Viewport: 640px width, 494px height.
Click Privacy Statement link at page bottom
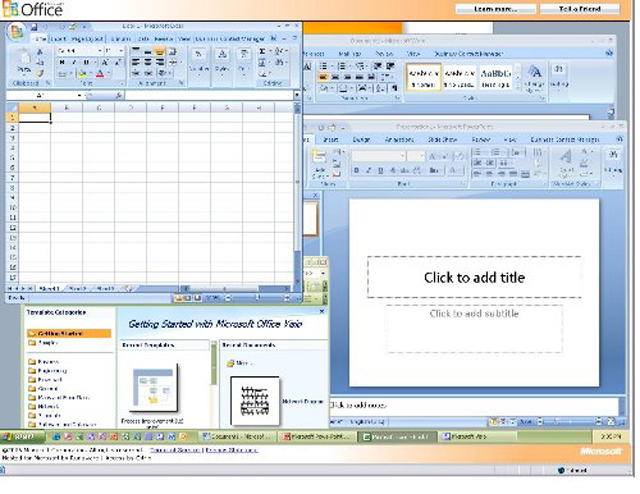[231, 450]
